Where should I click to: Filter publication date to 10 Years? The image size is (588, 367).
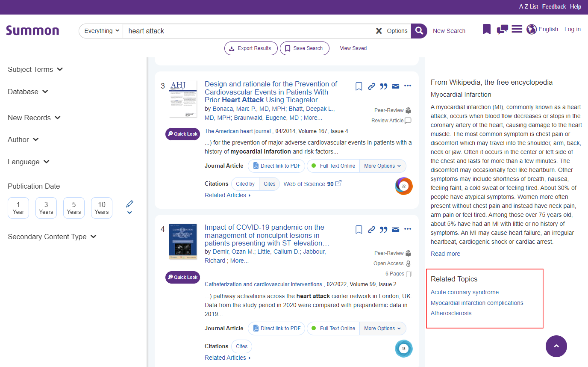point(102,208)
